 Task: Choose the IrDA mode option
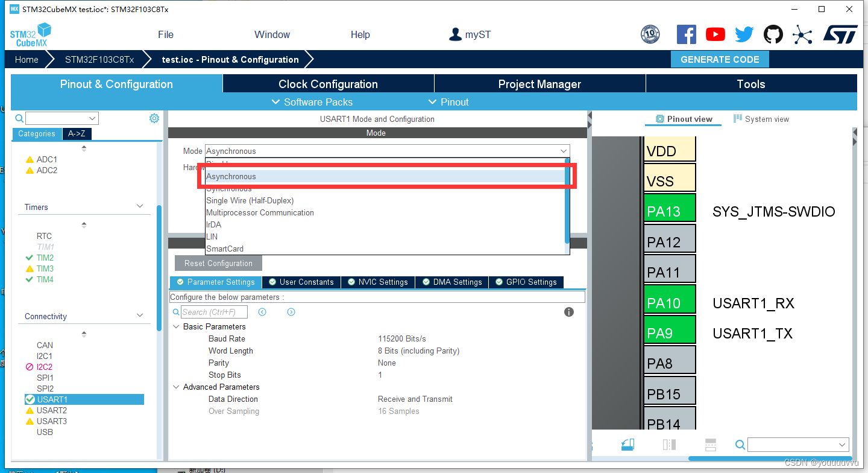(x=385, y=224)
